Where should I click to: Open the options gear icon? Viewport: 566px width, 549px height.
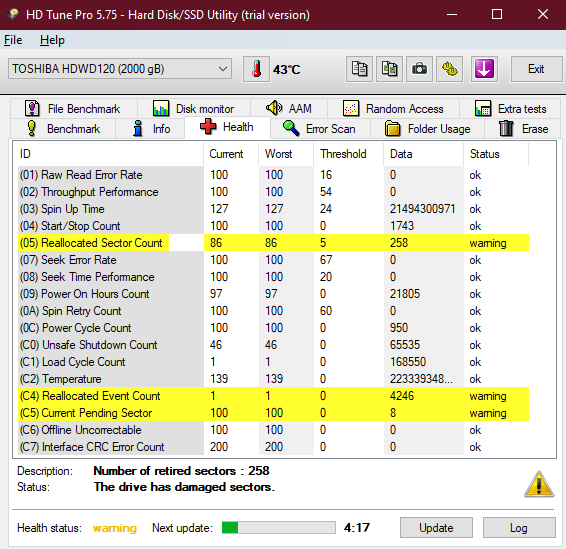449,69
